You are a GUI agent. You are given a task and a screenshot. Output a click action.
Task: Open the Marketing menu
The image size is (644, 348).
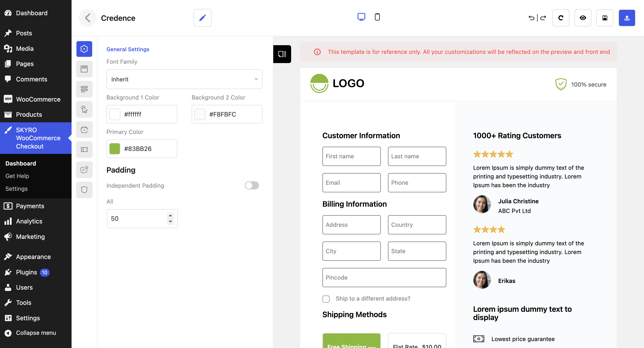tap(36, 236)
